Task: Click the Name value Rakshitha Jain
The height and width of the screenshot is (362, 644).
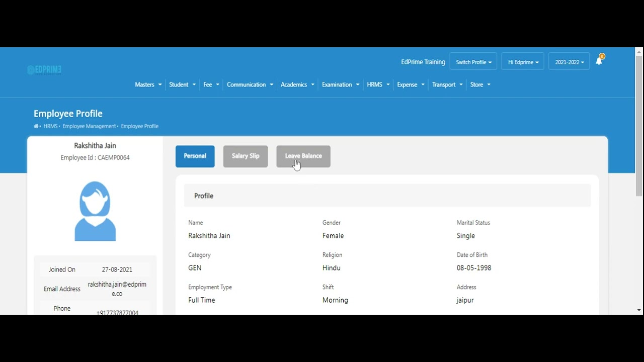Action: pos(209,235)
